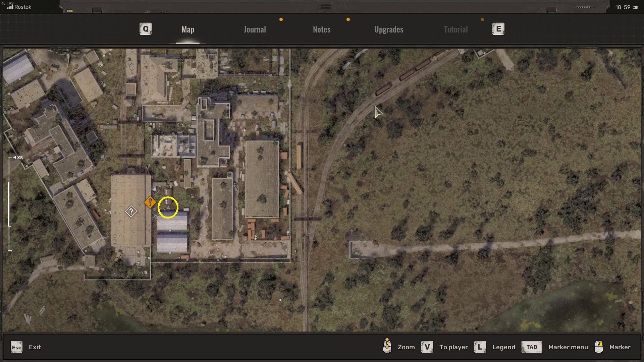Click the L key Legend icon
The height and width of the screenshot is (362, 644).
pyautogui.click(x=480, y=347)
